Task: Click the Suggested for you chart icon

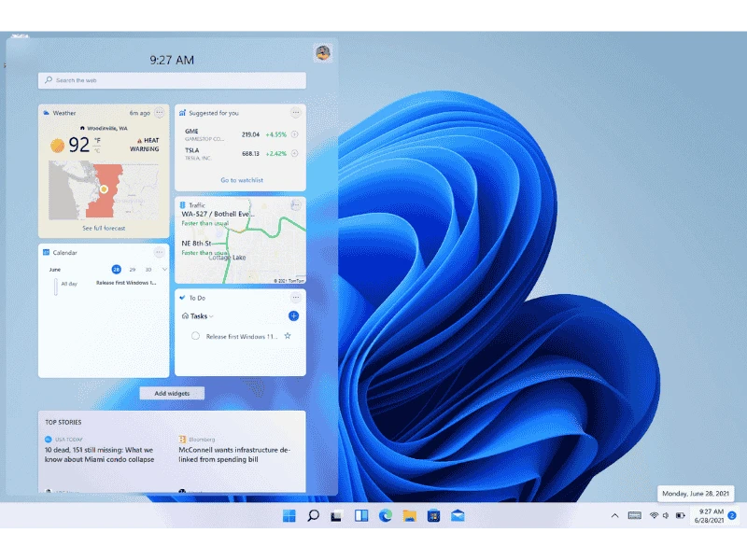Action: click(182, 113)
